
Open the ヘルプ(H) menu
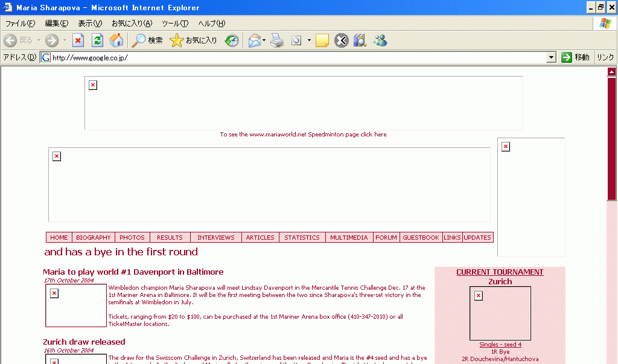click(x=212, y=24)
